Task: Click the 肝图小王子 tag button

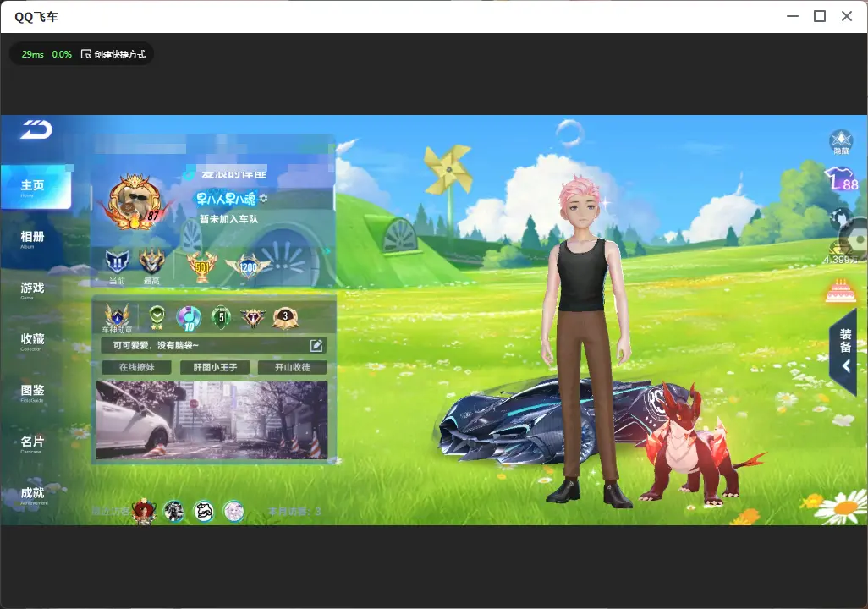Action: tap(215, 367)
